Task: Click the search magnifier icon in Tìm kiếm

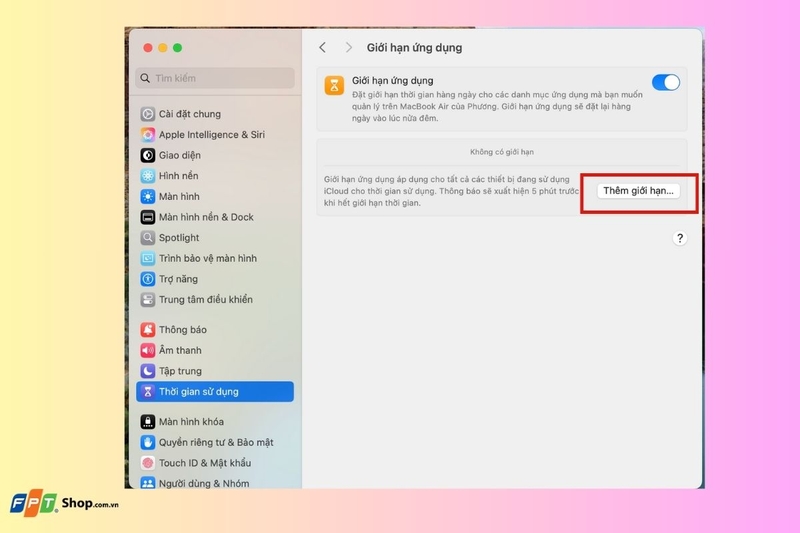Action: click(x=145, y=78)
